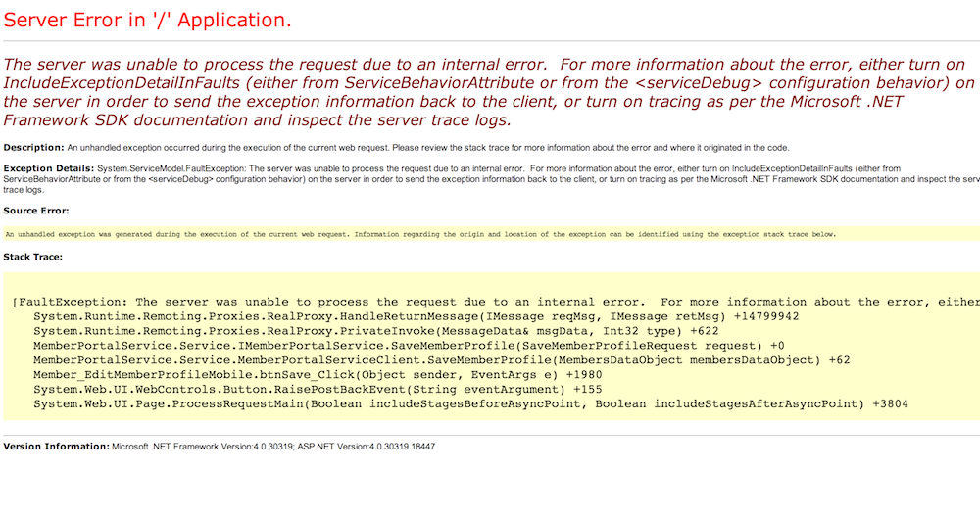Click the MemberPortalServiceClient.SaveMemberProfile stack line

point(441,360)
